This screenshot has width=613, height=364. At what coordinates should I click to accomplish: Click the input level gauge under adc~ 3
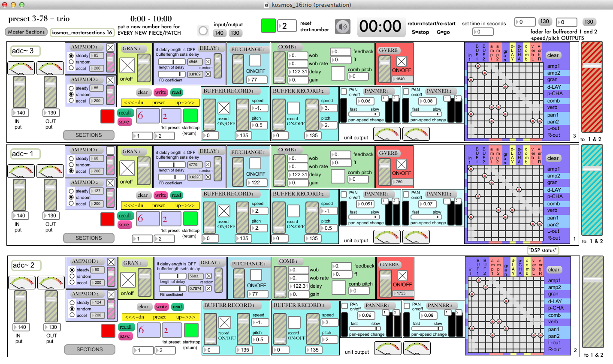[x=21, y=68]
